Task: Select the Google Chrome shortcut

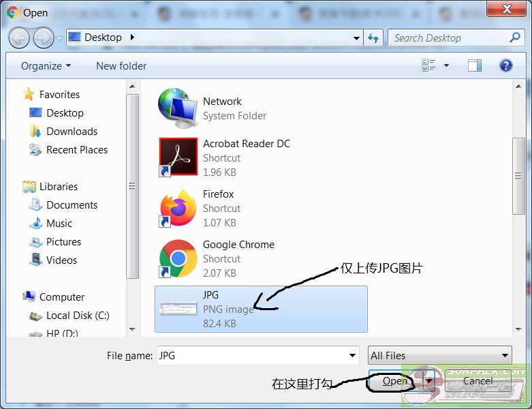Action: pyautogui.click(x=178, y=258)
